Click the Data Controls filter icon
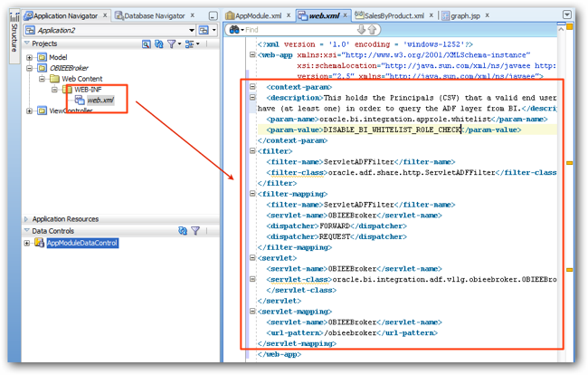This screenshot has height=375, width=588. pyautogui.click(x=195, y=231)
